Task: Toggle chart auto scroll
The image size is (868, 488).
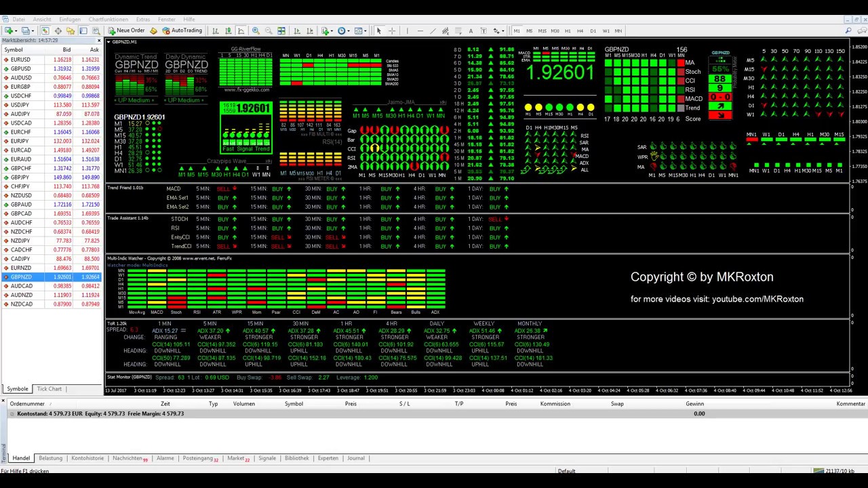Action: 296,30
